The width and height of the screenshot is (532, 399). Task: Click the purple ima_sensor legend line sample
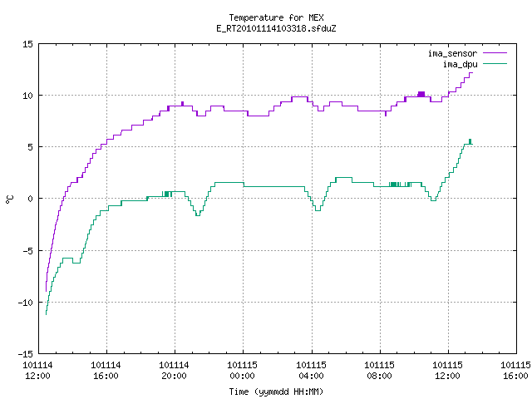(495, 53)
